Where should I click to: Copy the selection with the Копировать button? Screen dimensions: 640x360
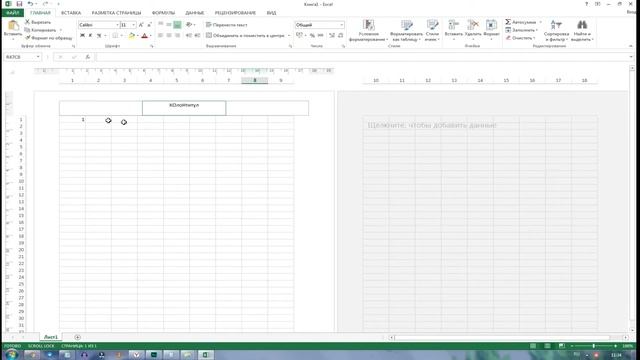(41, 30)
